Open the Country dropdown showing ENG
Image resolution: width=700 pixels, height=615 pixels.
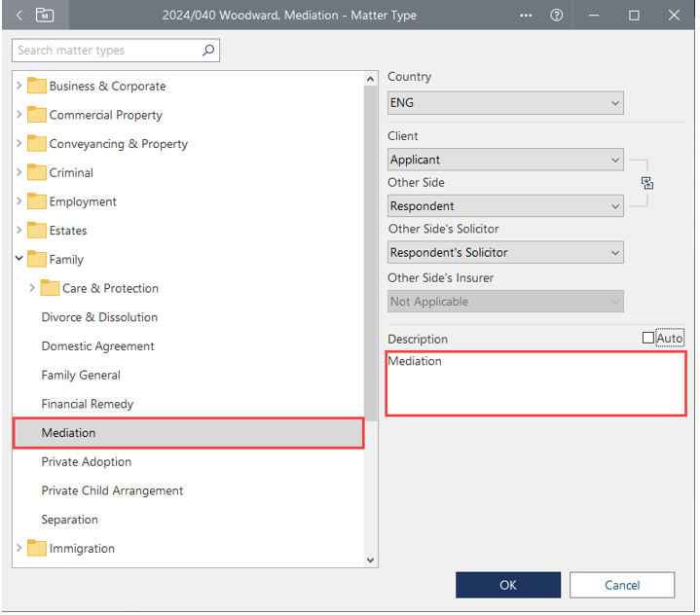505,103
